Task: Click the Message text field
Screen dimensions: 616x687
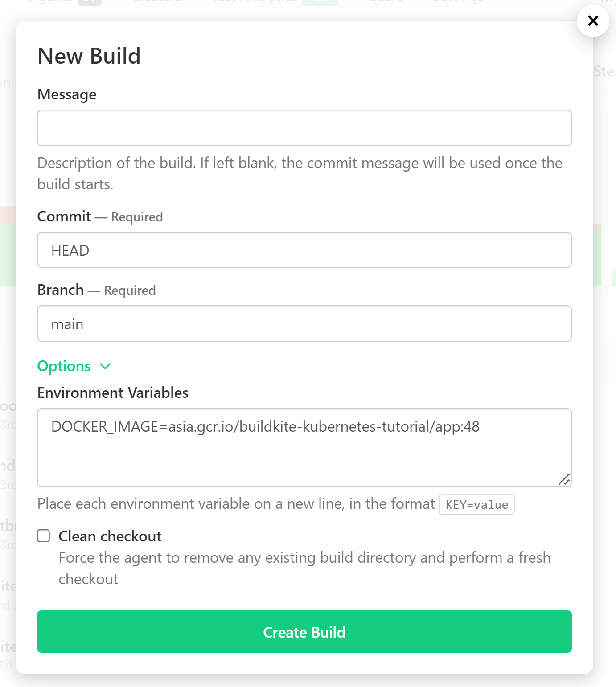Action: [304, 128]
